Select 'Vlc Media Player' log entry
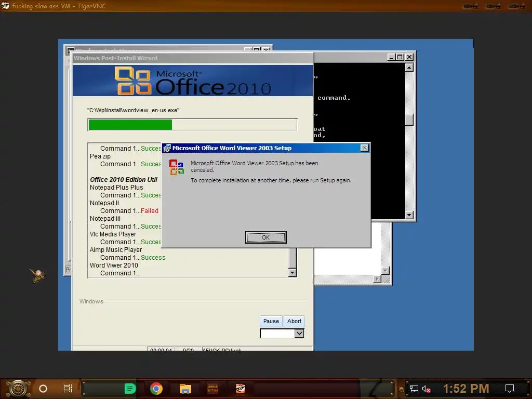Image resolution: width=532 pixels, height=399 pixels. pyautogui.click(x=113, y=234)
